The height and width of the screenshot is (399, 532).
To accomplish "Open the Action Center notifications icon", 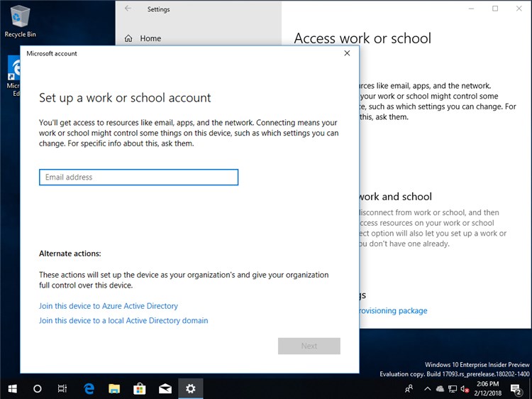I will (x=518, y=388).
